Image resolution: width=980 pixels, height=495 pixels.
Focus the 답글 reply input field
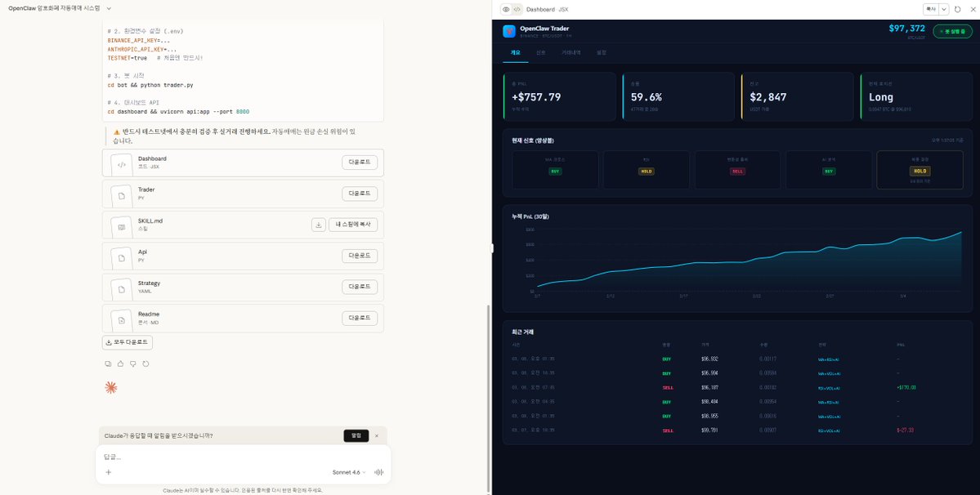[243, 457]
